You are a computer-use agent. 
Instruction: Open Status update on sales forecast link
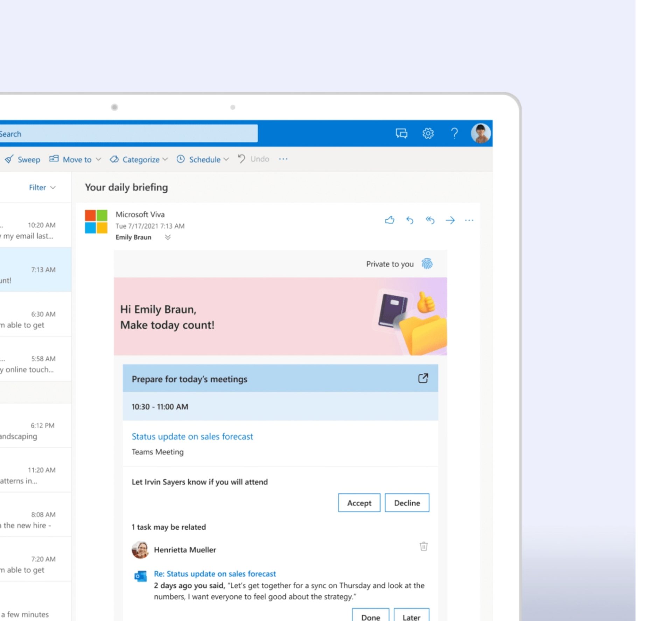[x=192, y=436]
